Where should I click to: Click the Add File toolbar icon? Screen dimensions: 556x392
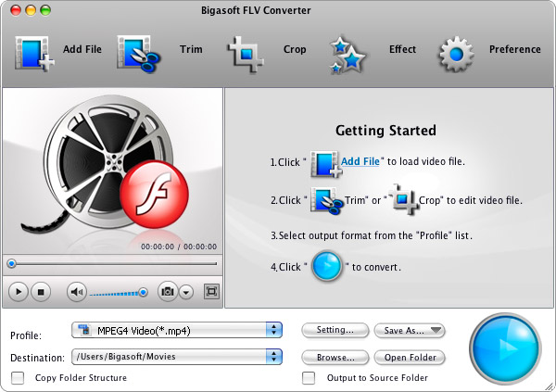point(34,54)
